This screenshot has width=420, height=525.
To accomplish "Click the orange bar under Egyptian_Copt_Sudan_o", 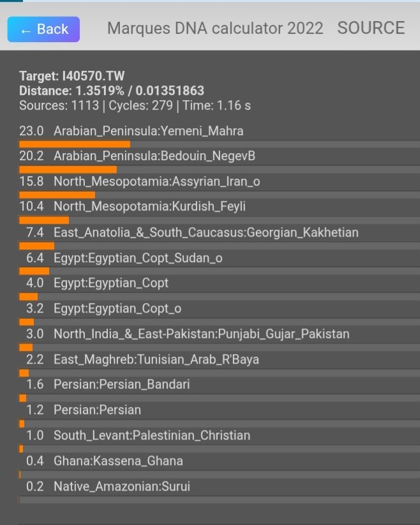I will coord(34,271).
